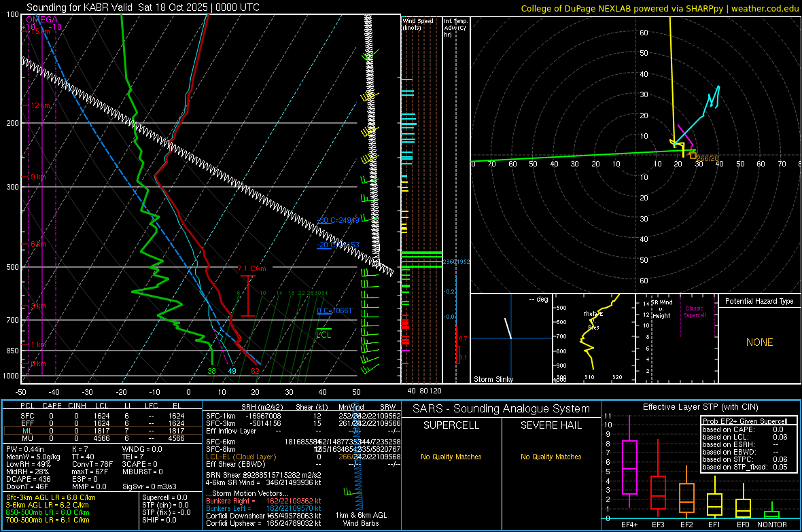
Task: Click the 'EFF' parcel row label
Action: coord(27,423)
